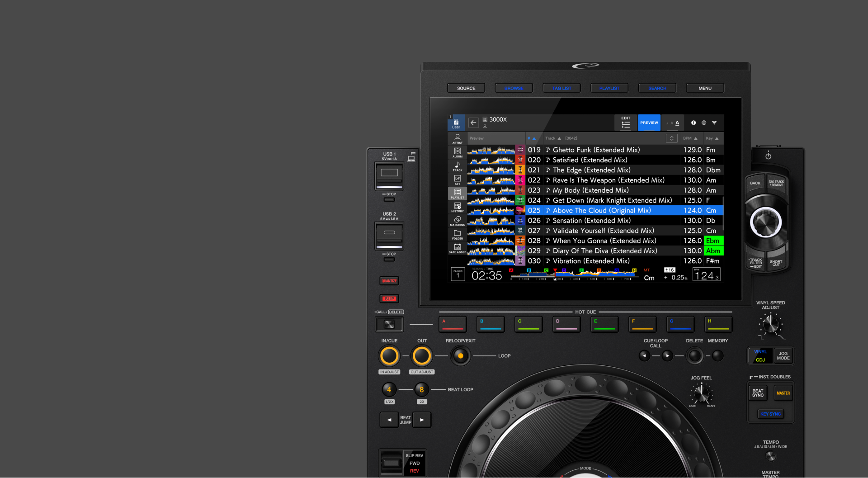This screenshot has width=868, height=478.
Task: Trigger hot cue A pad
Action: 453,324
